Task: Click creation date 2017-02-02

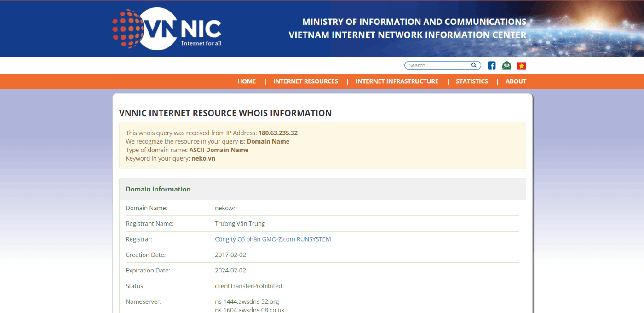Action: [230, 255]
